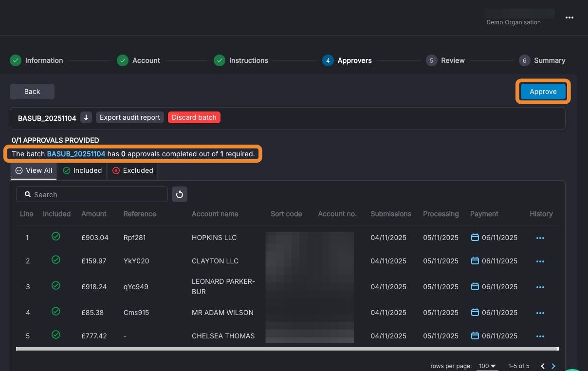Open history menu for LEONARD PARKER-BUR row

[x=540, y=287]
